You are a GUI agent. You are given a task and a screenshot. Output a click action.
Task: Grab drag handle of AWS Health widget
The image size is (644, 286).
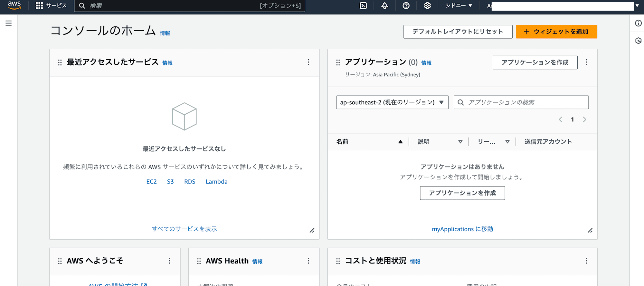pyautogui.click(x=199, y=261)
